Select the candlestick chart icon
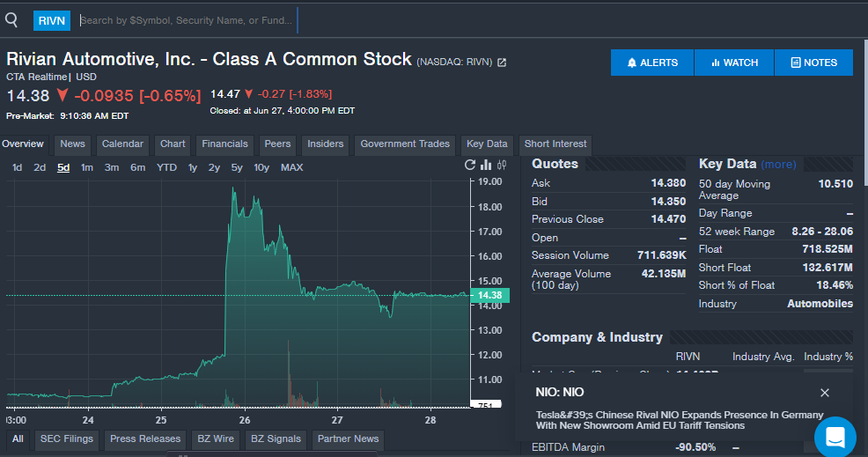The width and height of the screenshot is (868, 457). (502, 165)
